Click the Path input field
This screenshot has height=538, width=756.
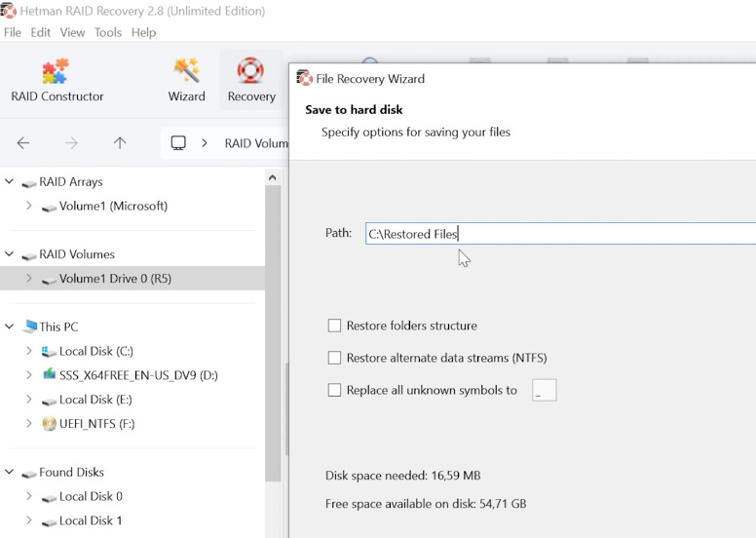[x=560, y=234]
